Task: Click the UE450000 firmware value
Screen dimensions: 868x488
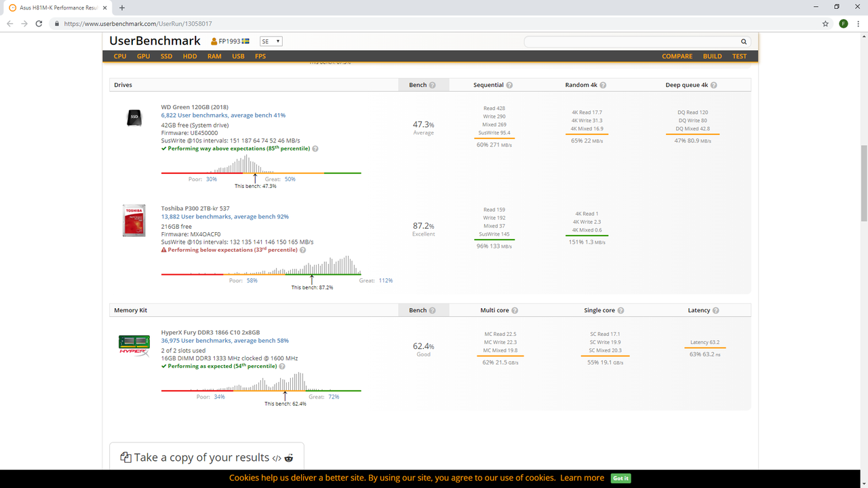Action: [204, 133]
